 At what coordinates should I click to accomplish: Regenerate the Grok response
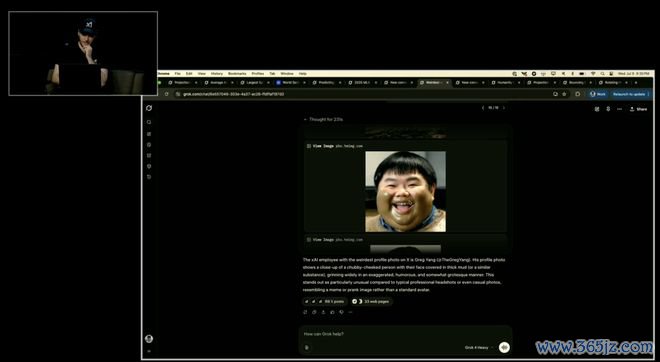[305, 312]
